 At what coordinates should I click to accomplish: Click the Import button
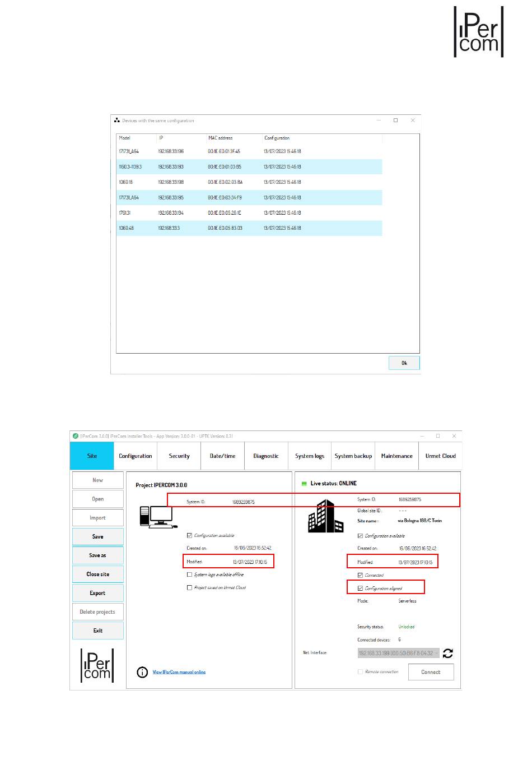(x=98, y=518)
